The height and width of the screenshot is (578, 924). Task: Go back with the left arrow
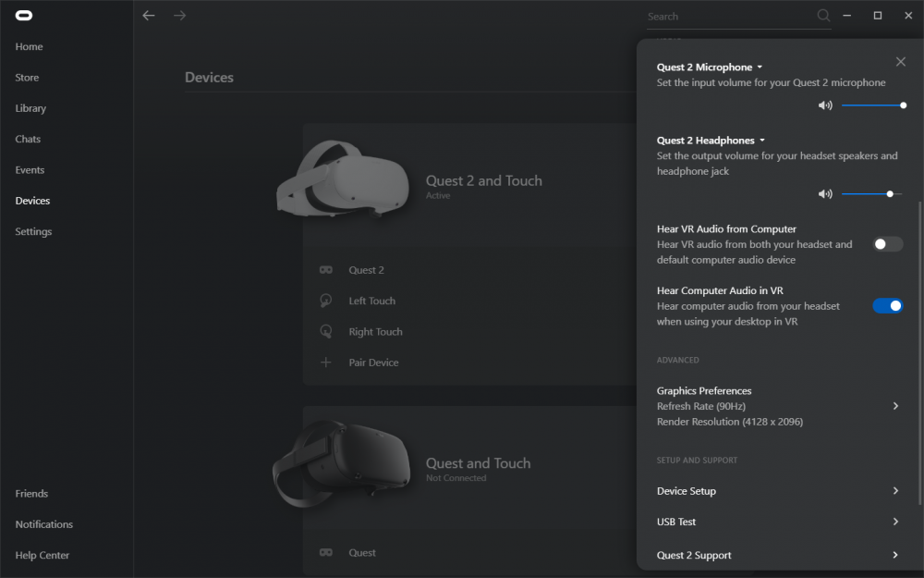coord(149,16)
